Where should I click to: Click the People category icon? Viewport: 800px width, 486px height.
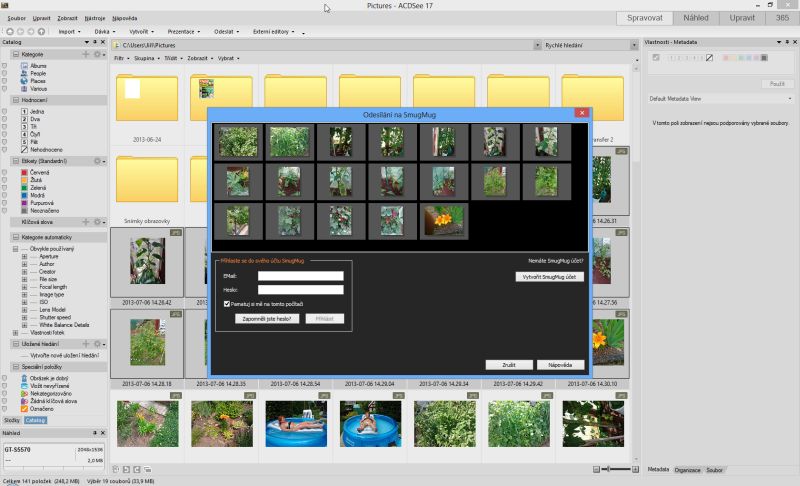[24, 73]
